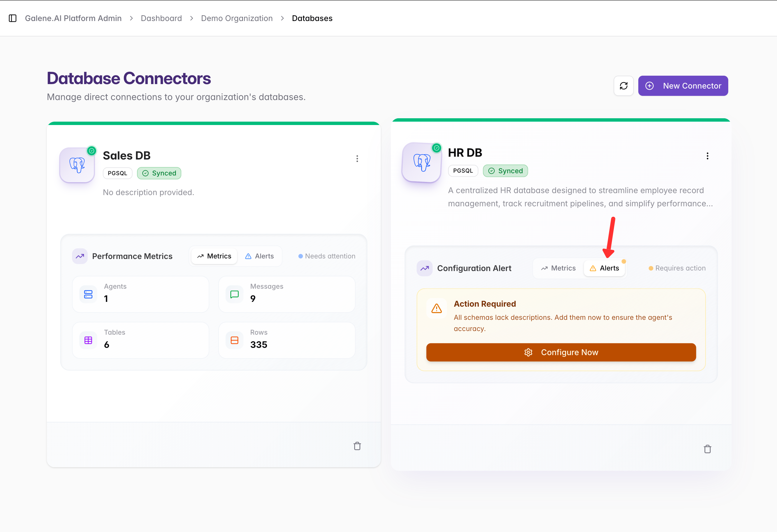
Task: Click the Configure Now button
Action: (x=561, y=352)
